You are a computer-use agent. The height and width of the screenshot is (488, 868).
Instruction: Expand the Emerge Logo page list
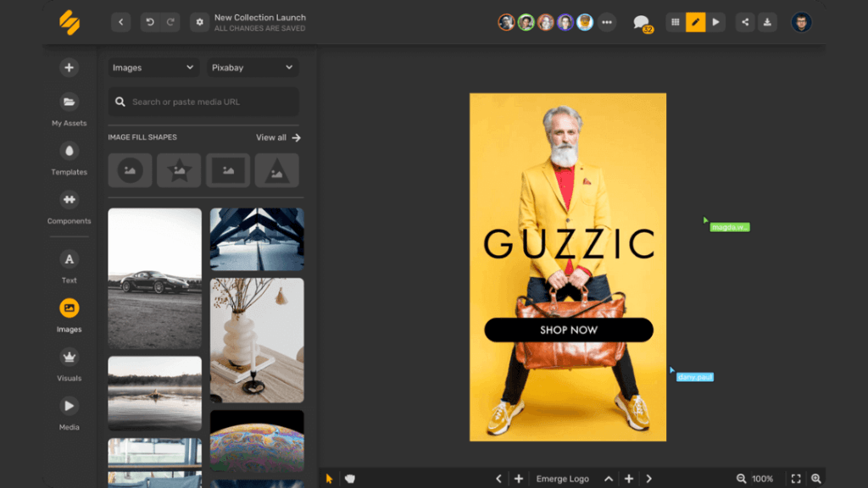click(609, 479)
